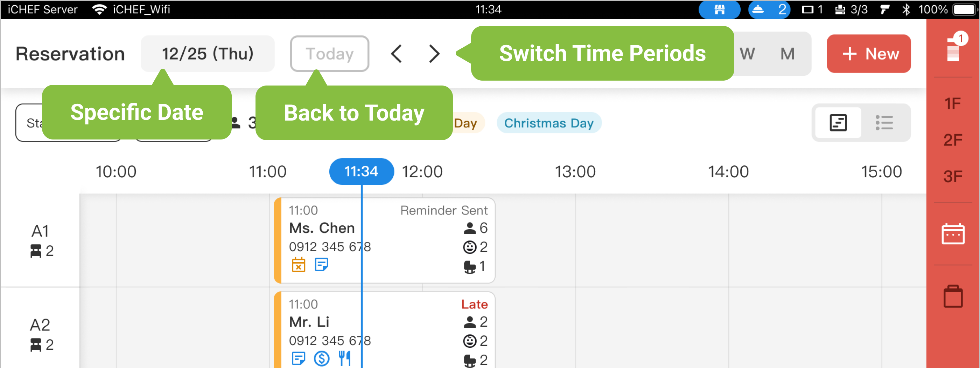Switch to timeline view toggle
This screenshot has height=368, width=980.
click(838, 123)
